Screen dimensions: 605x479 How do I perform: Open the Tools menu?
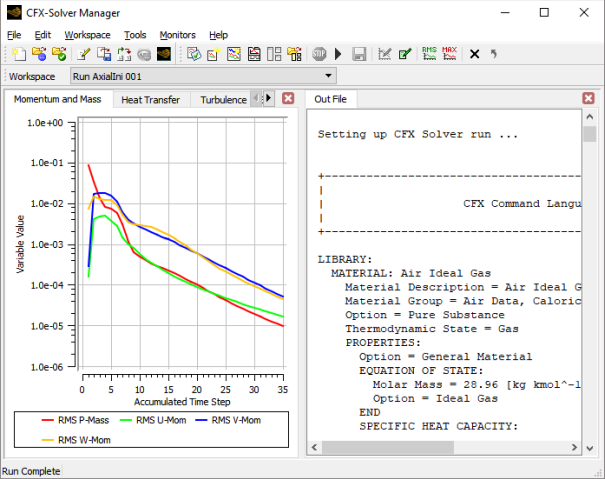tap(135, 35)
